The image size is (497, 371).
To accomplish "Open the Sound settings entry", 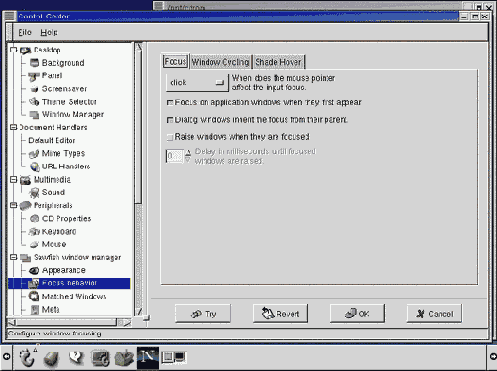I will point(53,192).
